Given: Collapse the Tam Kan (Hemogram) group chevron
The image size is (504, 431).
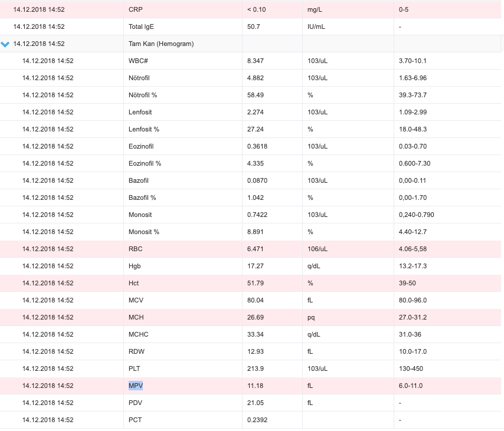Looking at the screenshot, I should pyautogui.click(x=5, y=44).
